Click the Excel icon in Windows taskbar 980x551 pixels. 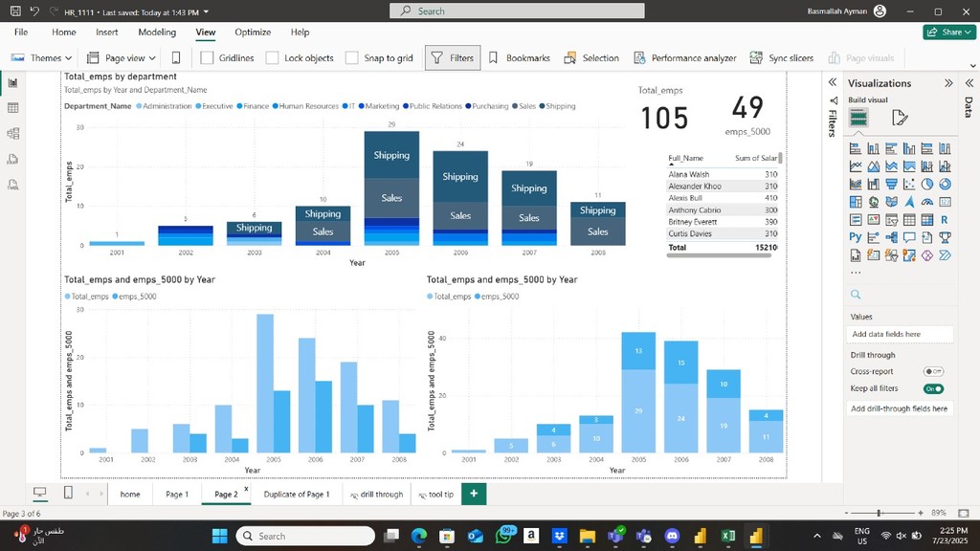[728, 536]
